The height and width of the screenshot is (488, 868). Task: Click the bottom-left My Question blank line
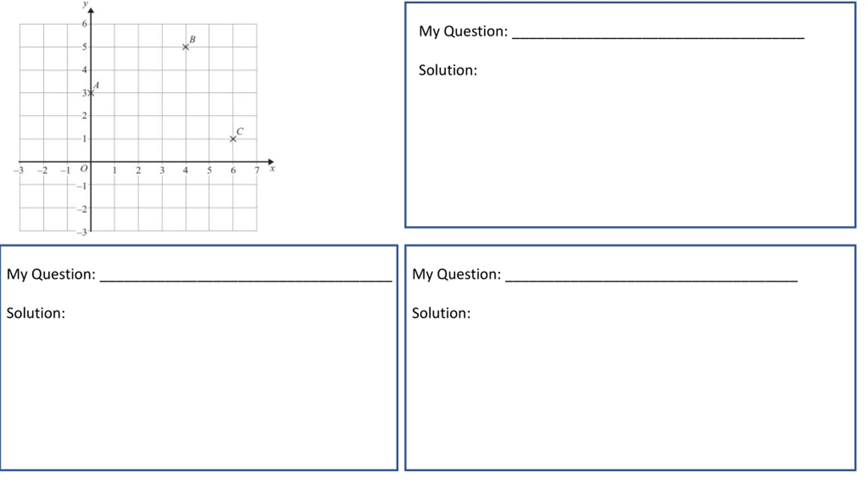coord(246,281)
